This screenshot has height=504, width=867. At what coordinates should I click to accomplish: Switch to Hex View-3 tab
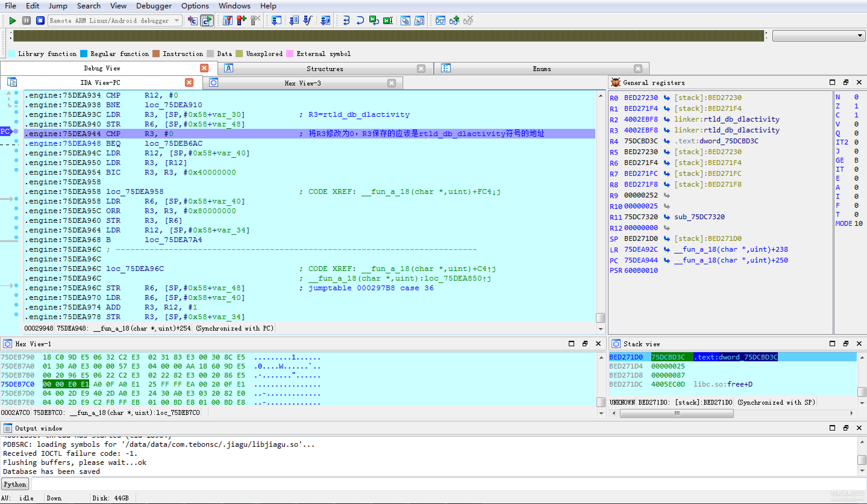point(302,83)
